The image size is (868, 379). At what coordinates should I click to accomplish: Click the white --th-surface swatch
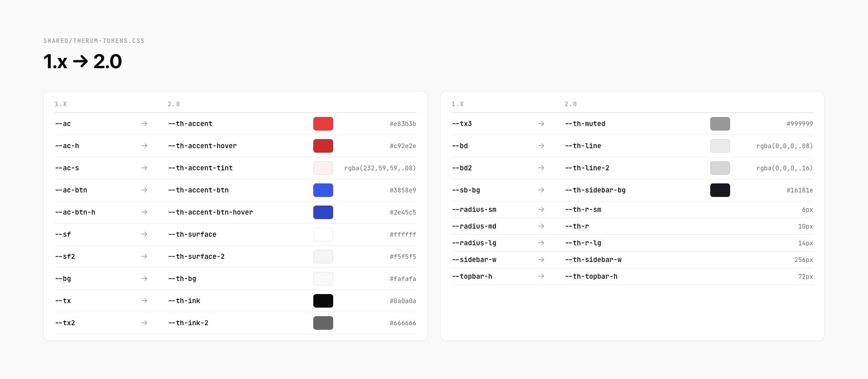click(x=323, y=234)
